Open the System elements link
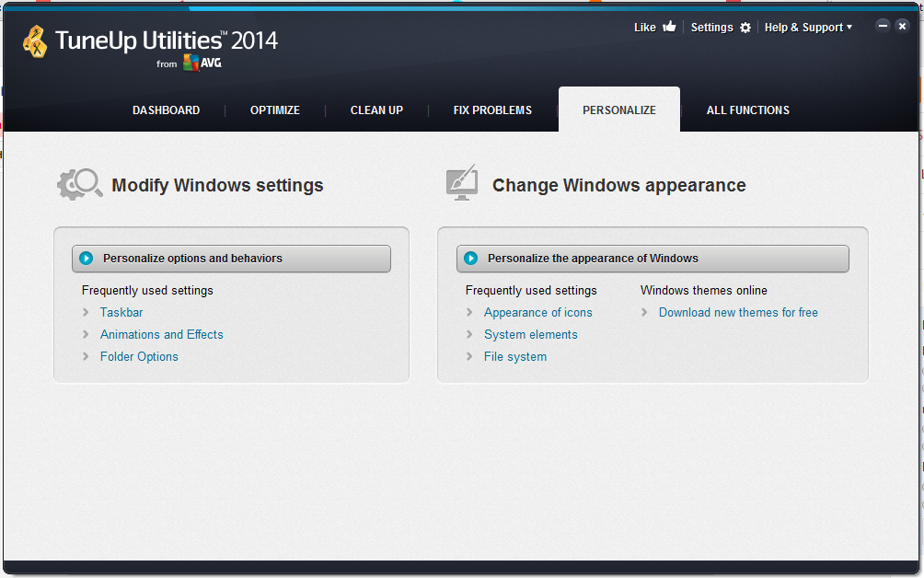The width and height of the screenshot is (924, 578). coord(531,335)
